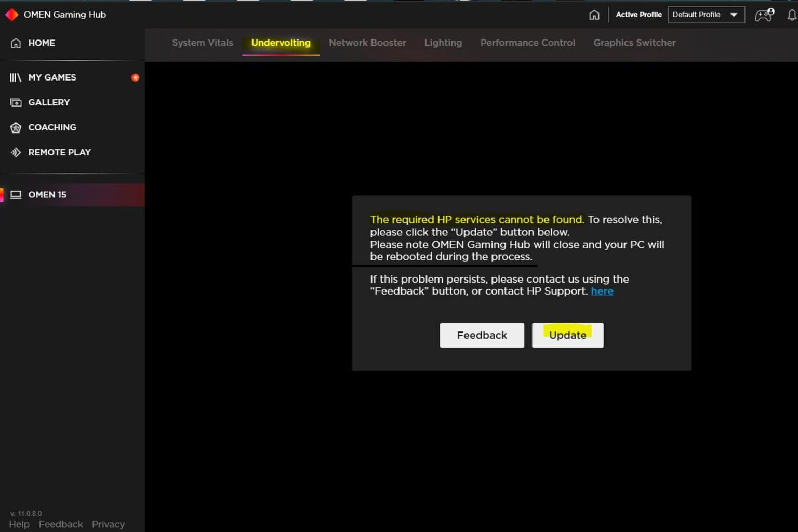Screen dimensions: 798x532
Task: Open the Help link in the footer
Action: pyautogui.click(x=19, y=524)
